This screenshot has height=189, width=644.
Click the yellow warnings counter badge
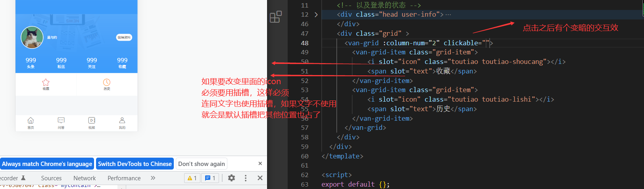(192, 178)
